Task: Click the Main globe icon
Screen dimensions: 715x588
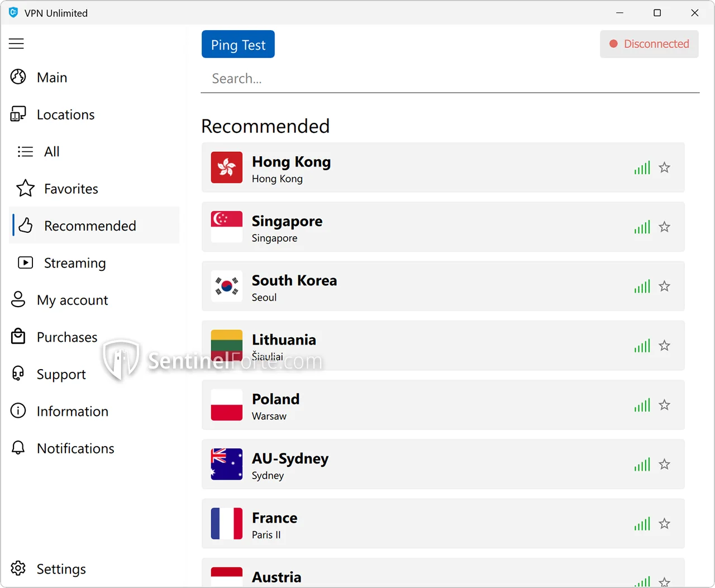Action: pos(18,77)
